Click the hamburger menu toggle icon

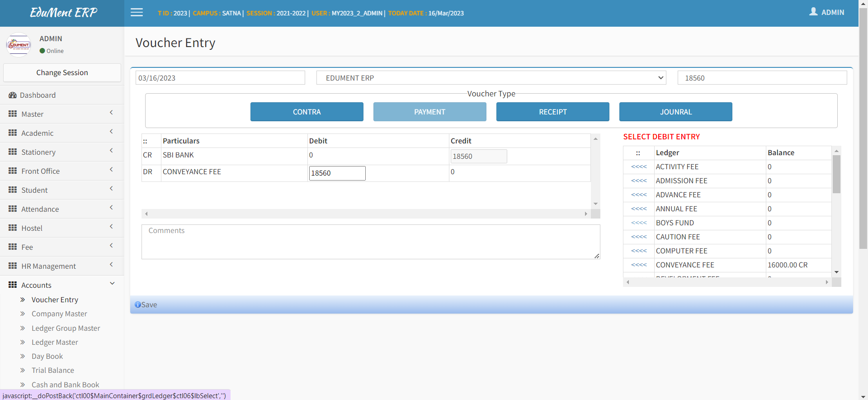point(137,13)
